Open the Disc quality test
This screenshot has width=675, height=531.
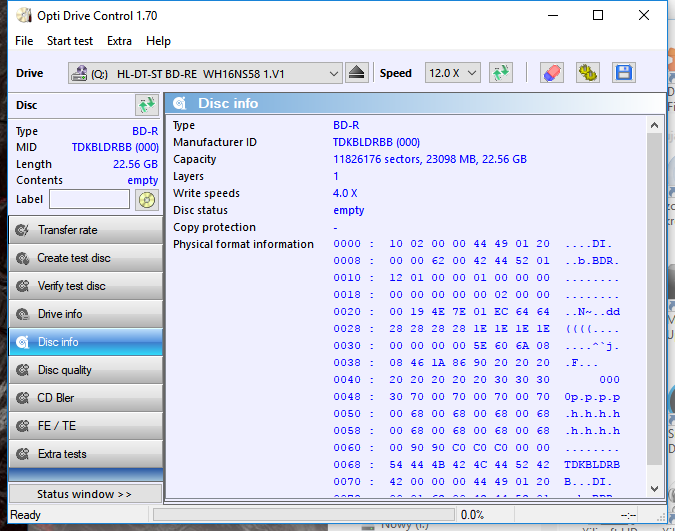click(86, 370)
